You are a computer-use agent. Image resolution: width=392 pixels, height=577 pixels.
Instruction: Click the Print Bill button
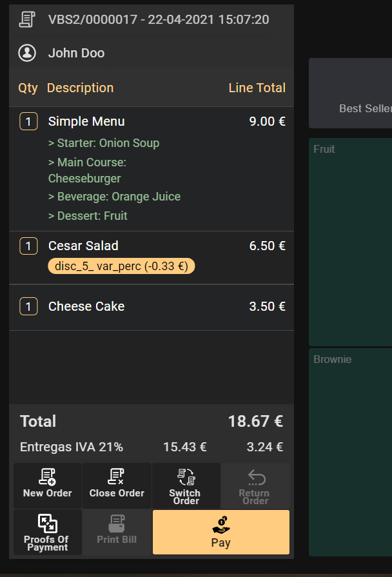point(117,532)
